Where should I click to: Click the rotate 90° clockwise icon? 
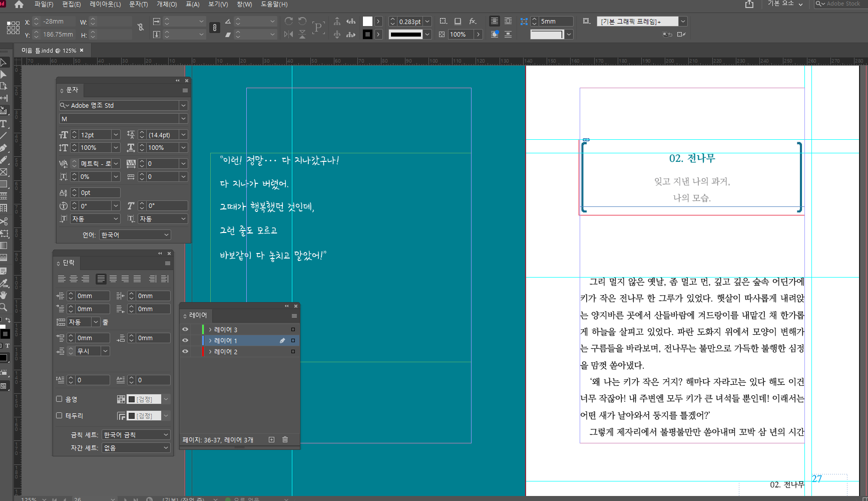(289, 21)
